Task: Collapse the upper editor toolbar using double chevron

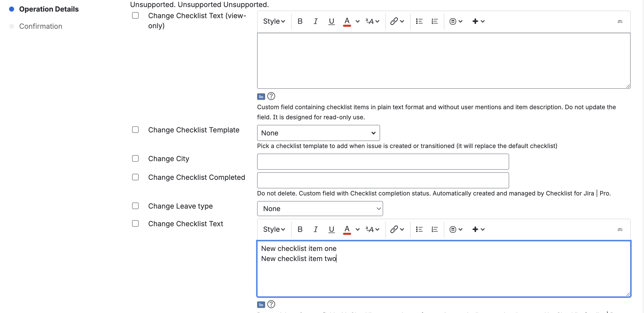Action: [x=620, y=21]
